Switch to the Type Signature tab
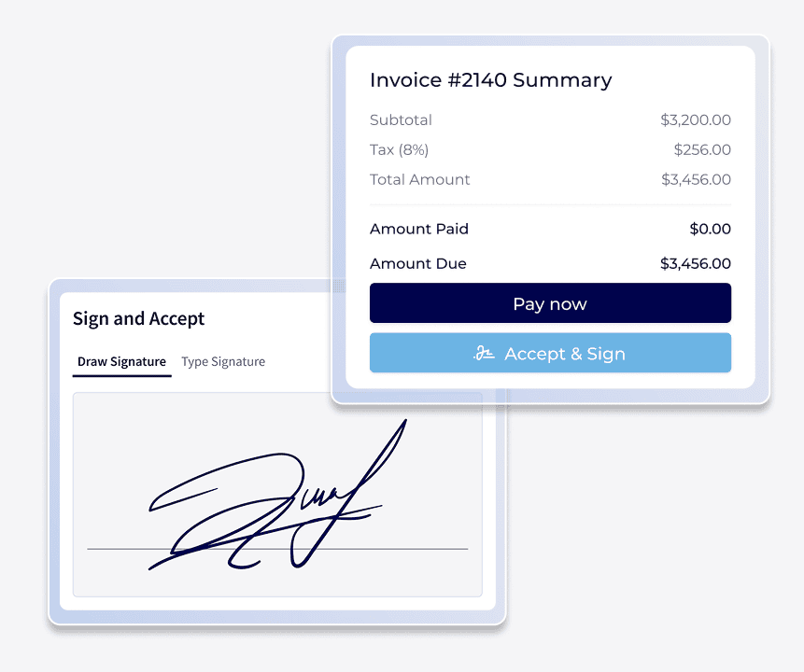This screenshot has width=804, height=672. coord(223,361)
